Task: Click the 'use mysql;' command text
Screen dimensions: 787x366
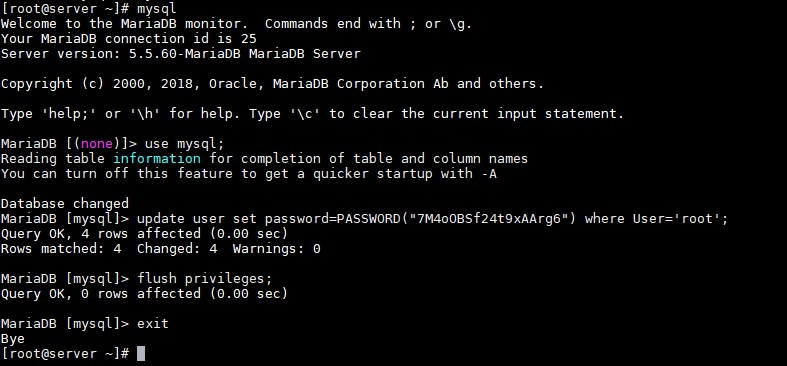Action: pyautogui.click(x=184, y=144)
